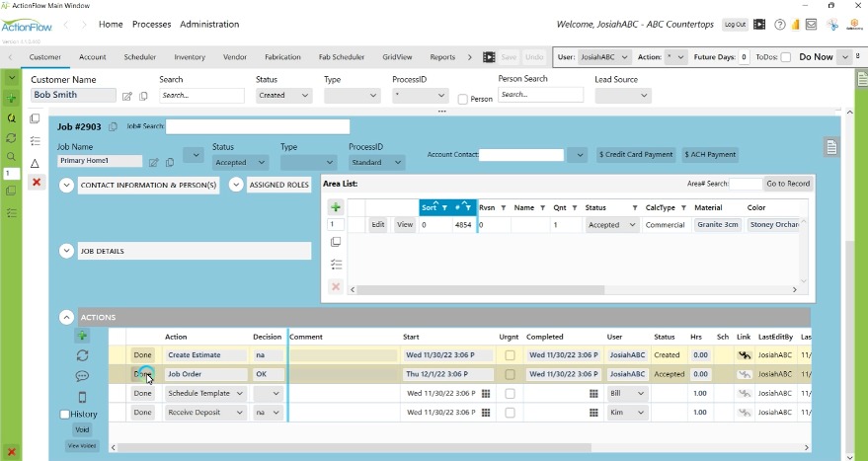Click the checklist icon in Area List
868x461 pixels.
click(336, 264)
